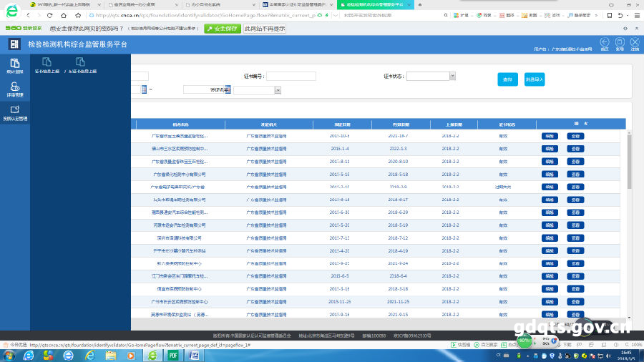Open the 翻译 translate toolbar item
This screenshot has width=644, height=362.
(x=507, y=15)
